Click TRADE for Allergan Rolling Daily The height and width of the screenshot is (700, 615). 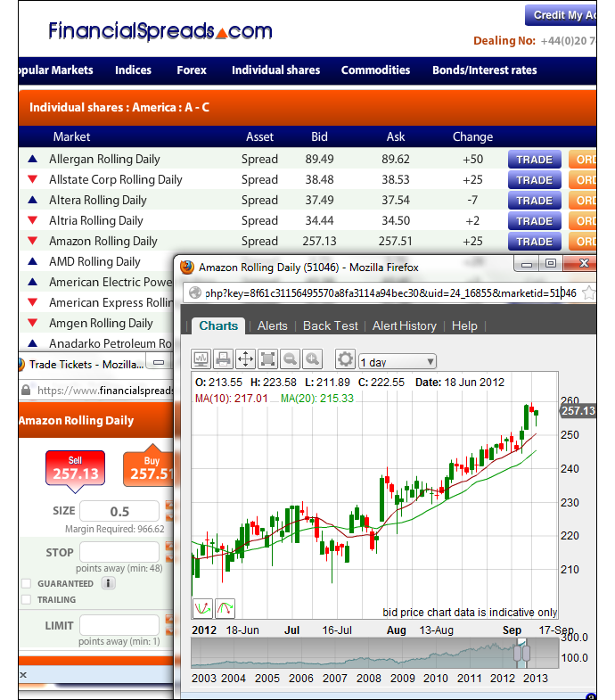534,160
